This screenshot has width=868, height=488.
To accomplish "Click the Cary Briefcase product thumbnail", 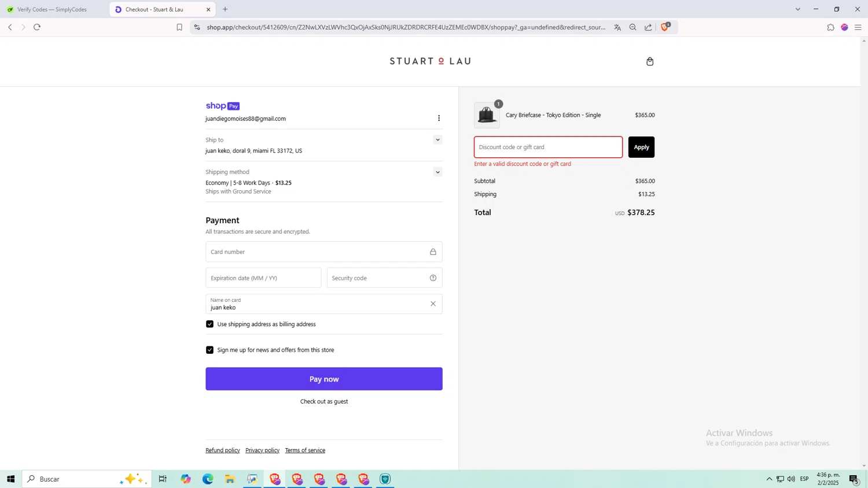I will click(x=487, y=115).
